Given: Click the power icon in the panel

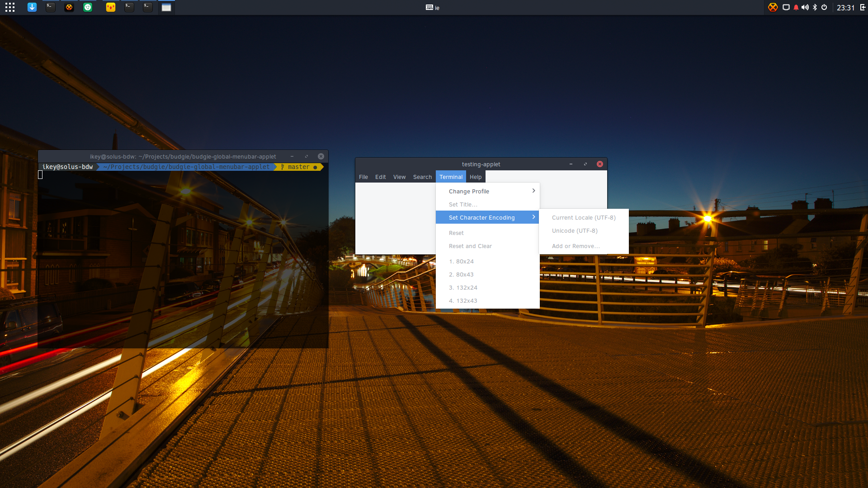Looking at the screenshot, I should (824, 7).
